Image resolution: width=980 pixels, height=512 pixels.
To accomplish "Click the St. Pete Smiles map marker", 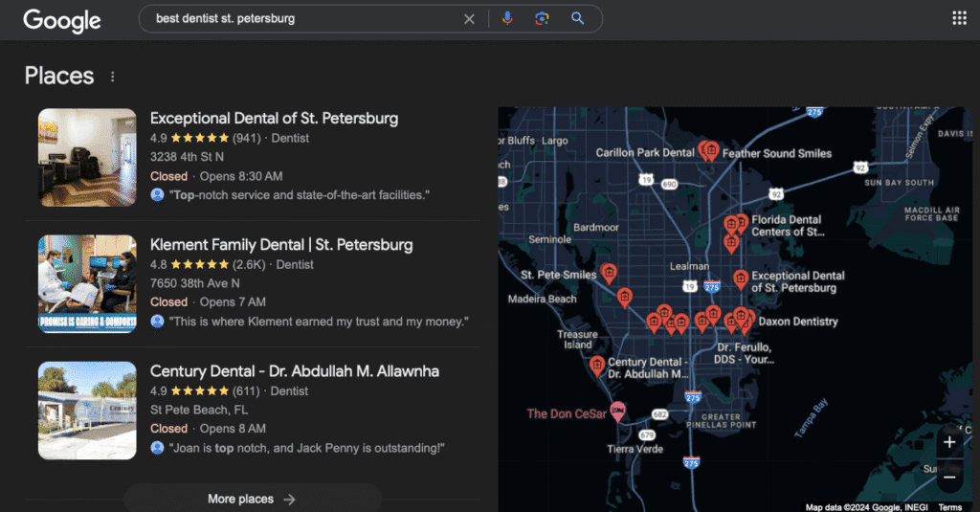I will click(x=608, y=274).
